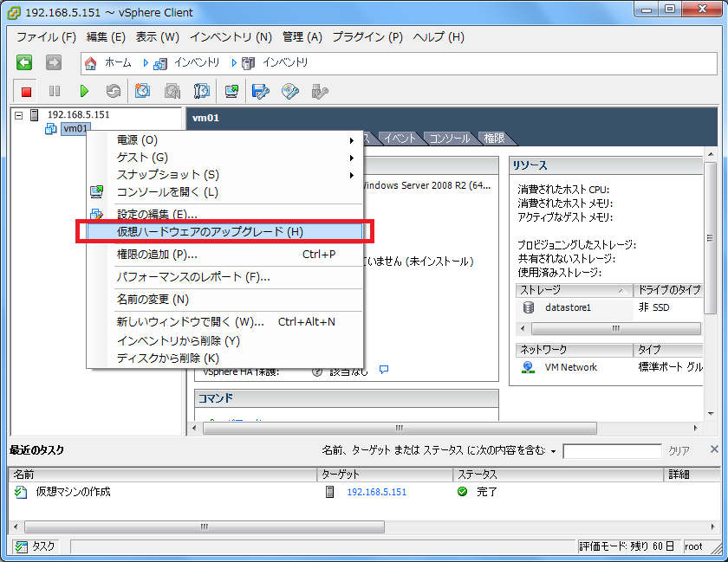Click the revert to snapshot icon
Image resolution: width=728 pixels, height=562 pixels.
[172, 91]
